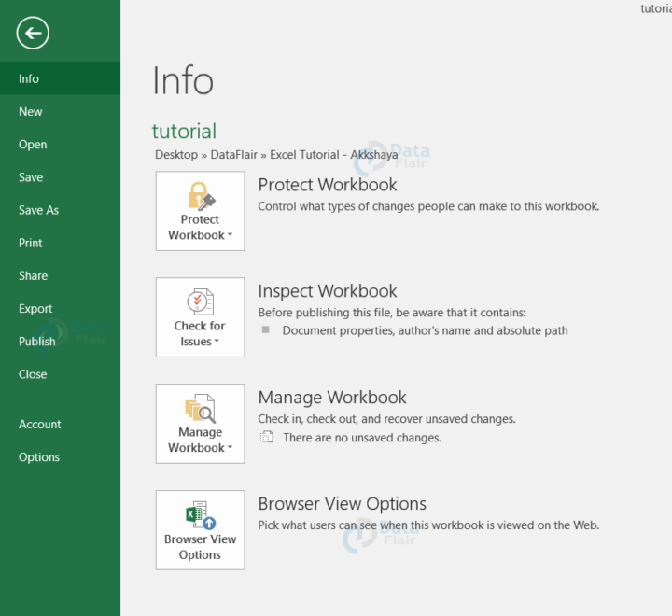Click the Check for Issues document icon

pyautogui.click(x=200, y=301)
